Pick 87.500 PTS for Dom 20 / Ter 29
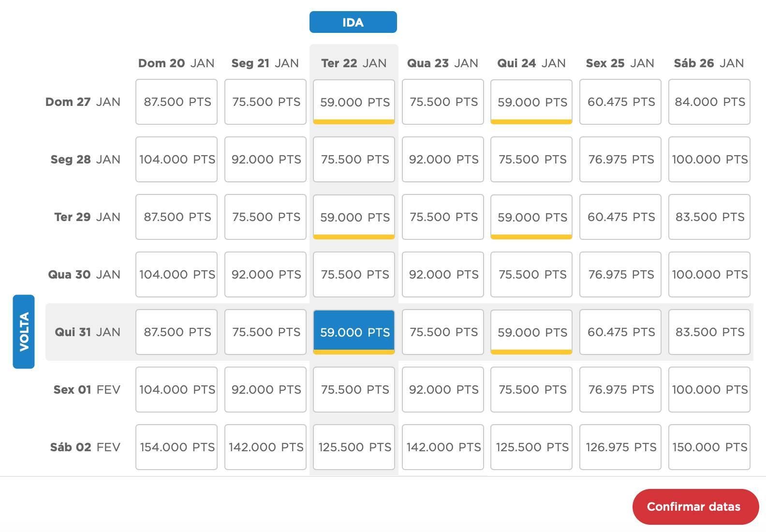The image size is (766, 532). [177, 217]
